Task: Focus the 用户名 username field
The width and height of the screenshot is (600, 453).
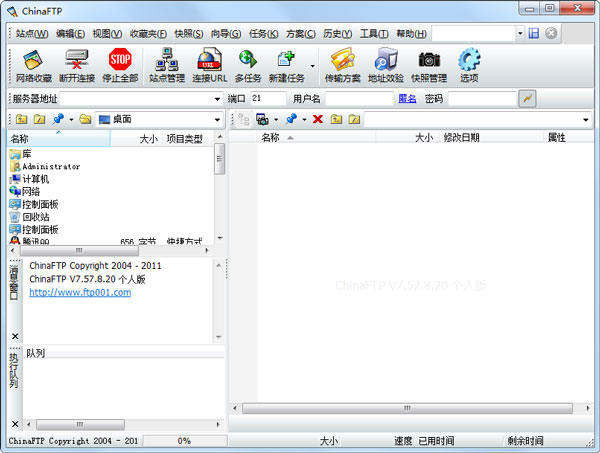Action: click(359, 99)
